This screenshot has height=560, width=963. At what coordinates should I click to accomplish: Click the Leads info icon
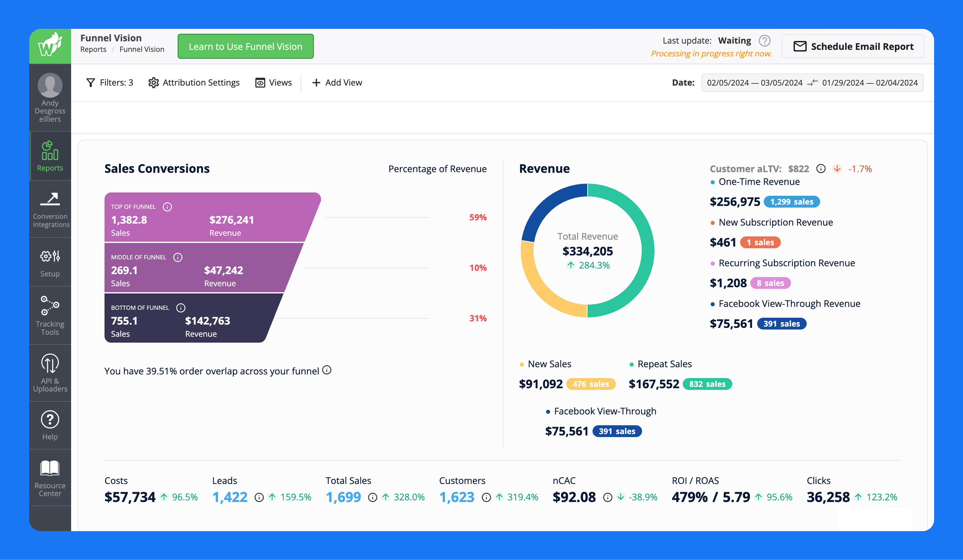(259, 497)
